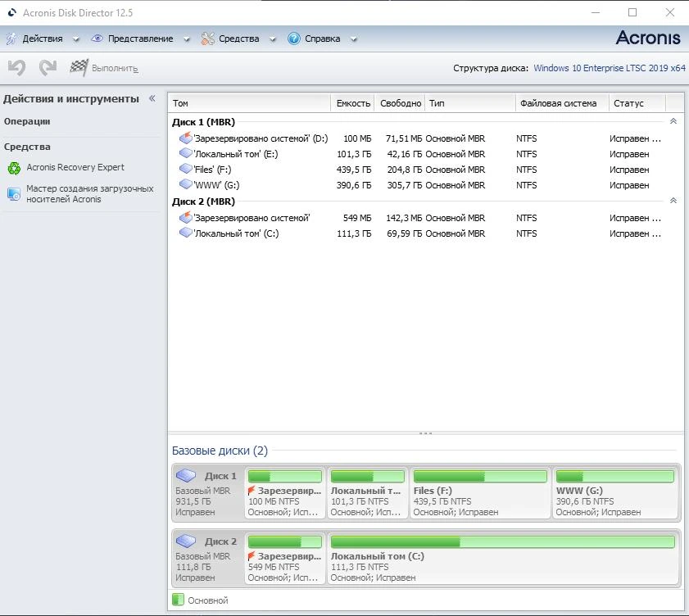Click the tools icon of Средства
This screenshot has height=616, width=689.
(207, 38)
